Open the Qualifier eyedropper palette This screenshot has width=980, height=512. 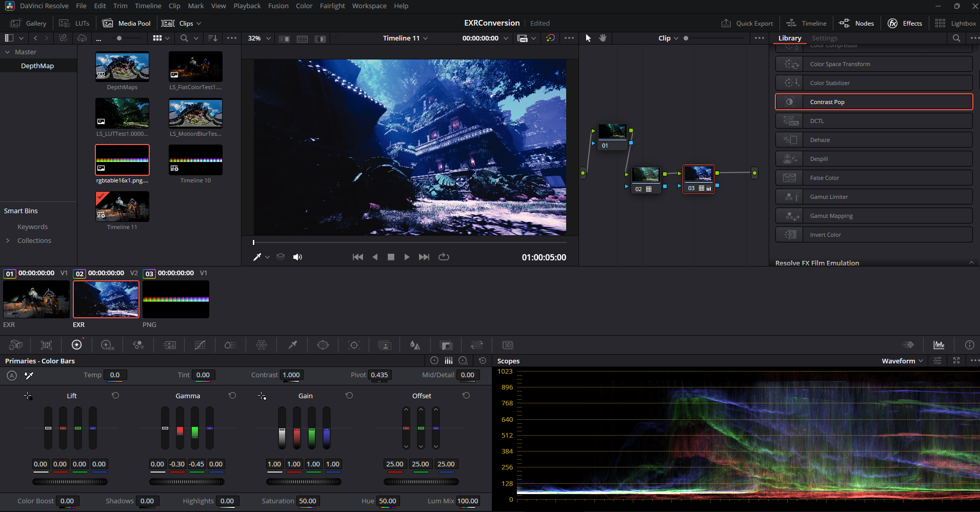[x=292, y=345]
